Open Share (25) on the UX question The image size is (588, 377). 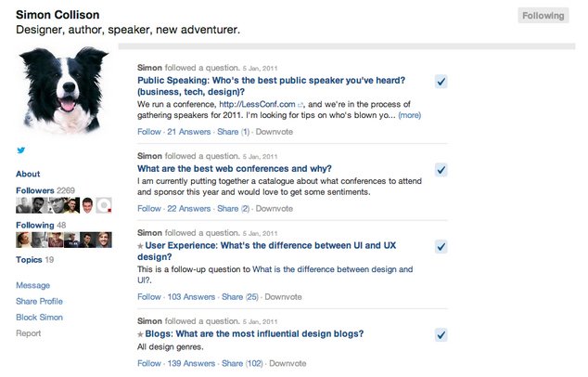tap(239, 297)
